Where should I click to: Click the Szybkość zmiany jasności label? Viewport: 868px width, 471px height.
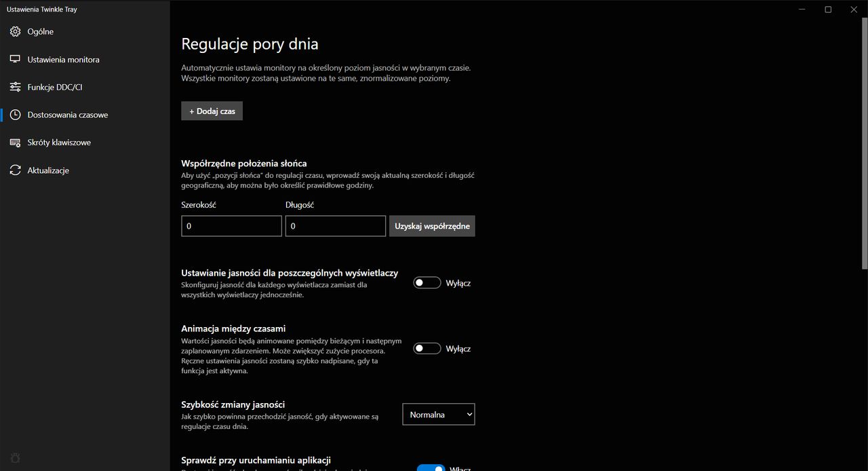point(233,404)
